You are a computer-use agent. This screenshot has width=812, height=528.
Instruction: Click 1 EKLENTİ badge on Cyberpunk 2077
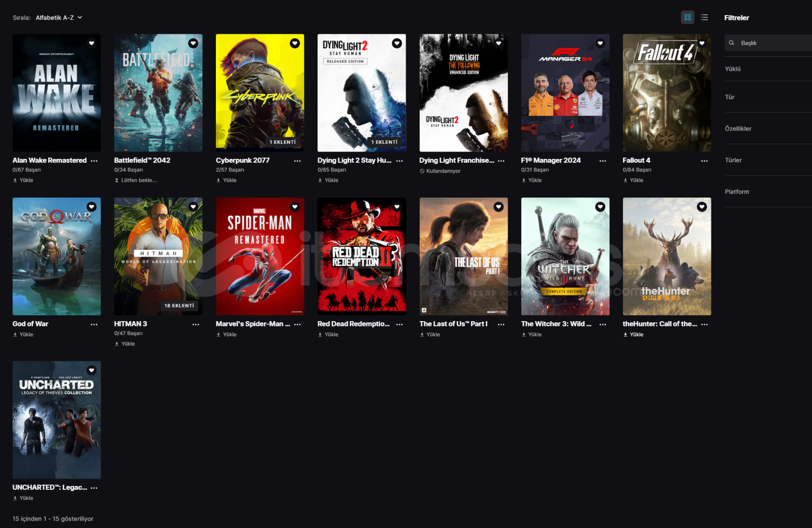(283, 142)
